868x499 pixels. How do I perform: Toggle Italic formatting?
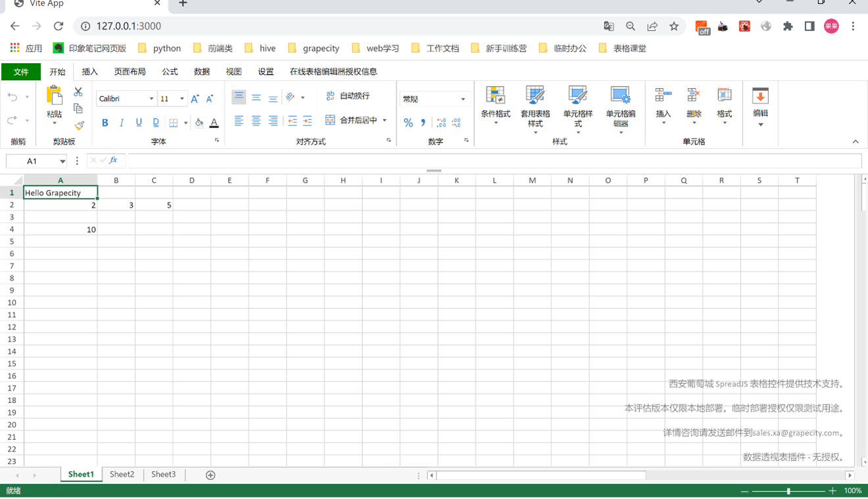(x=122, y=122)
